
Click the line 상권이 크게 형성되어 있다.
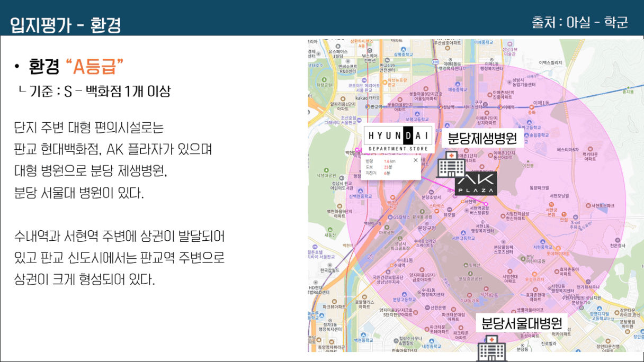point(85,278)
